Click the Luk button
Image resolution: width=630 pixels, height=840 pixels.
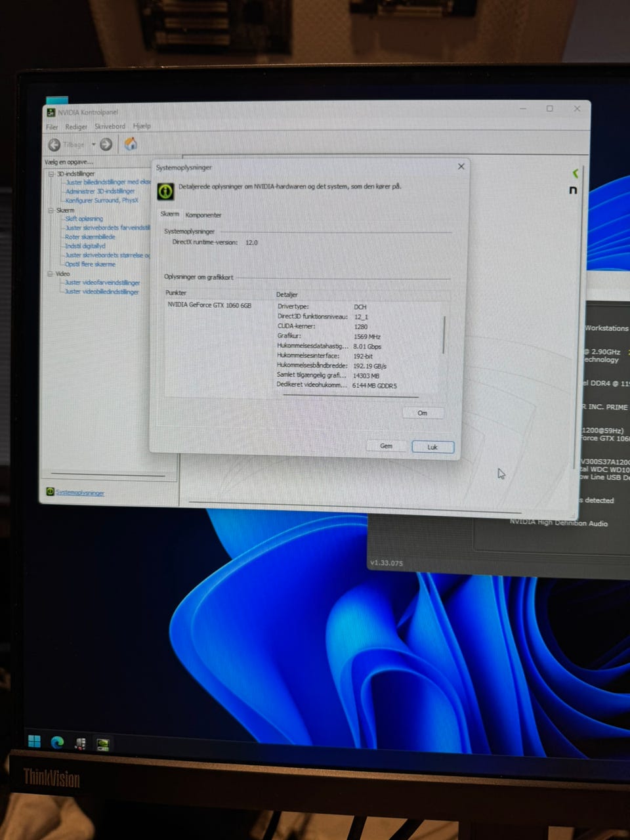(432, 447)
